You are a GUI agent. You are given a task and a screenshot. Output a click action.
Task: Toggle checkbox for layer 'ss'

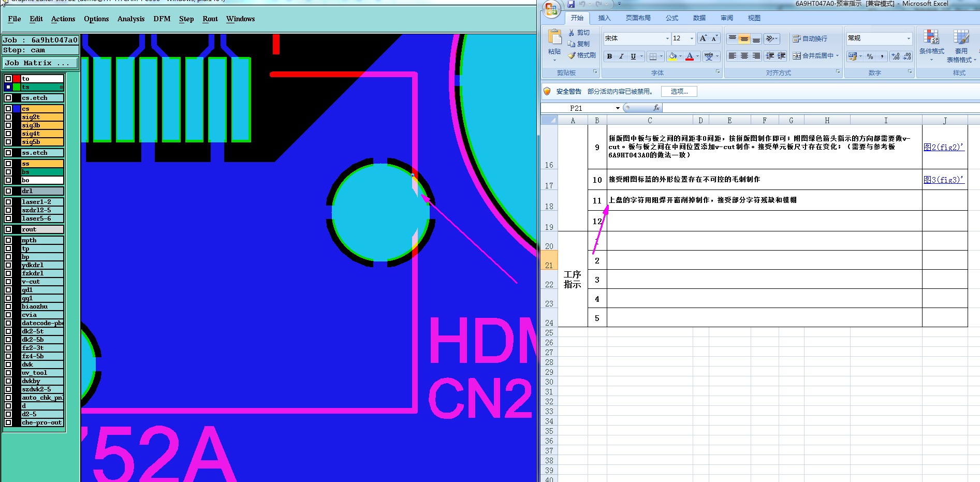(x=8, y=164)
